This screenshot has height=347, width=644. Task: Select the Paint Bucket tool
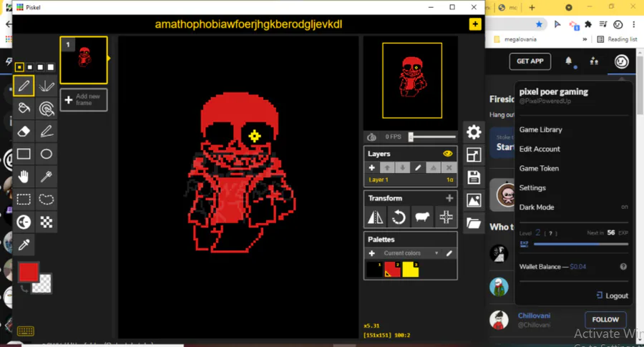pos(24,109)
